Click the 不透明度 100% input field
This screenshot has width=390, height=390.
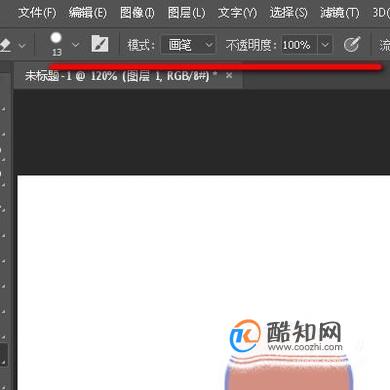[299, 45]
